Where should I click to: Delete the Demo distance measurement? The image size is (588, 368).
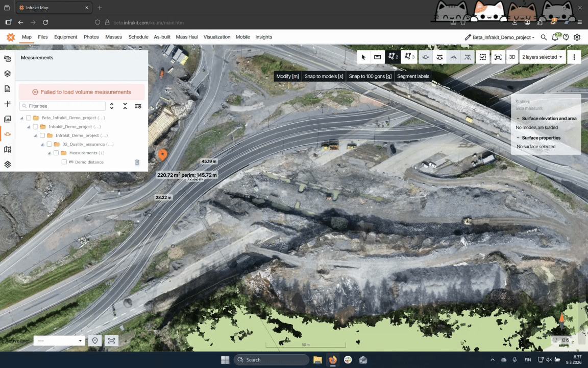click(137, 162)
